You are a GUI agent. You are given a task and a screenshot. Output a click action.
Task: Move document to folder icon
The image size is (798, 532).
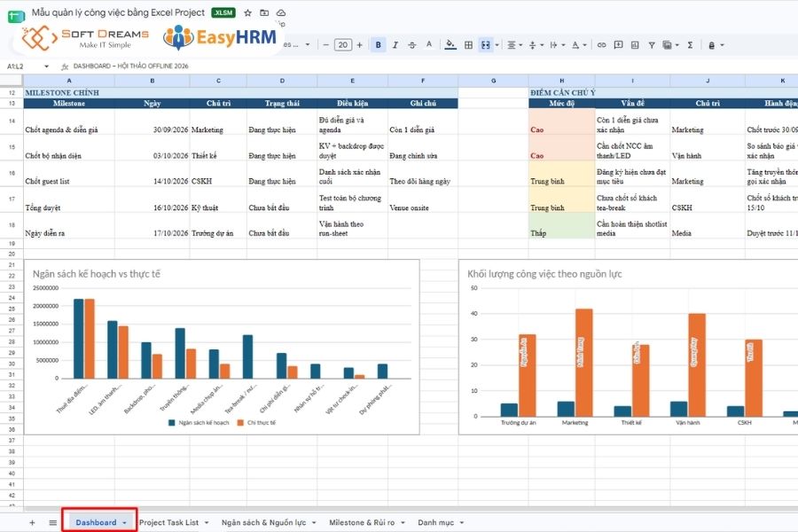(264, 12)
